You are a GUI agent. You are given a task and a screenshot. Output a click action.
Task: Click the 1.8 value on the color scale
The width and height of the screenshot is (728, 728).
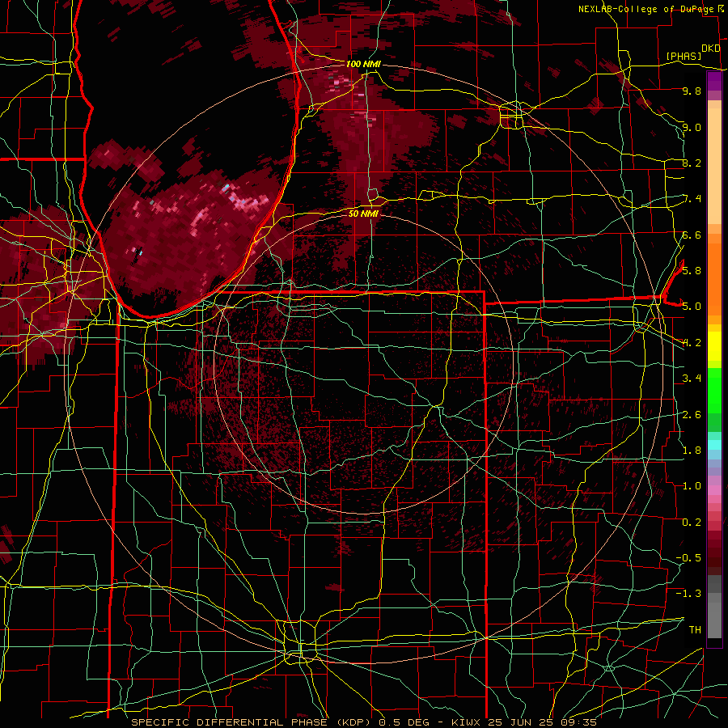tap(692, 451)
